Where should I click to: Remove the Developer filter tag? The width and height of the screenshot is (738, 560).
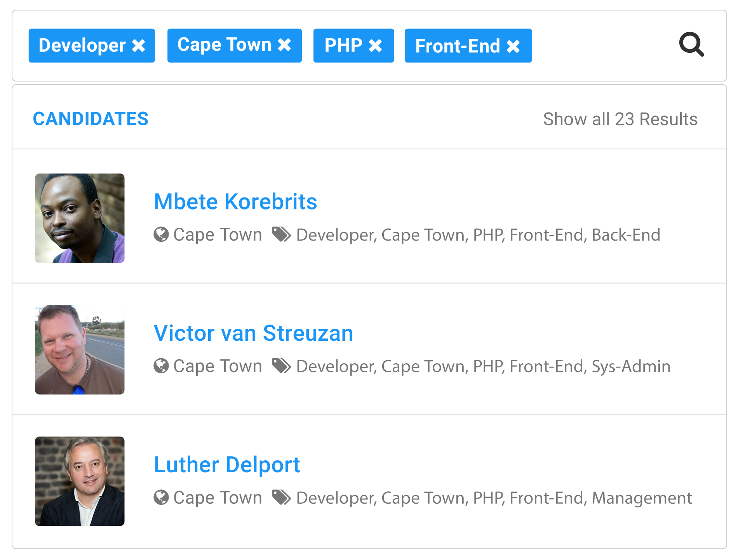[x=139, y=46]
